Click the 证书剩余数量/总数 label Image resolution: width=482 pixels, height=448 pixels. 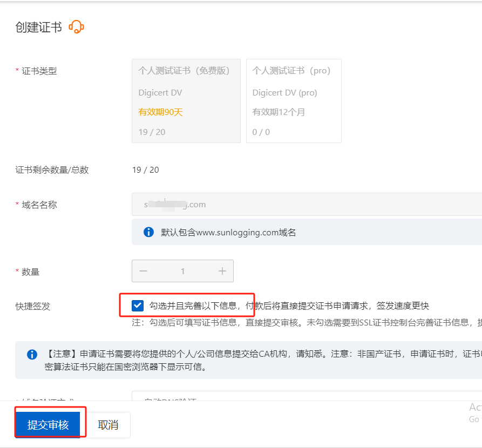pos(52,170)
